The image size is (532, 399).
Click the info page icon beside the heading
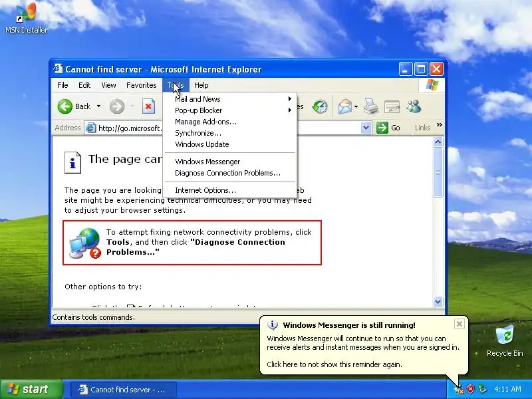click(72, 163)
